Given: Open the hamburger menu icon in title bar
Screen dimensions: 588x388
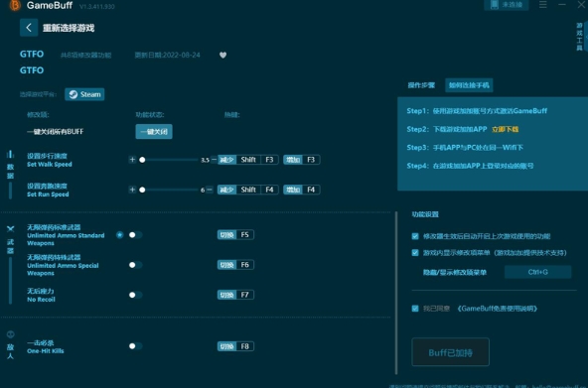Looking at the screenshot, I should click(x=542, y=5).
